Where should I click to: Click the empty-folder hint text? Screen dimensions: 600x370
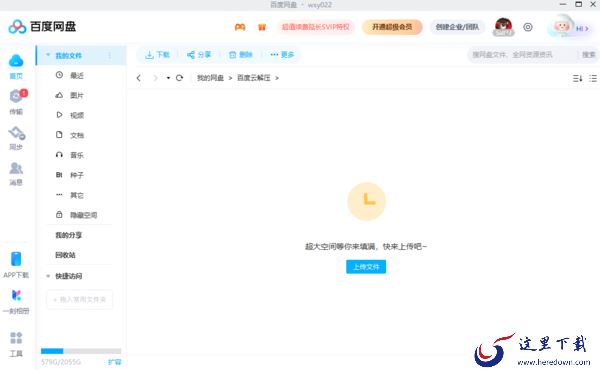pos(366,246)
